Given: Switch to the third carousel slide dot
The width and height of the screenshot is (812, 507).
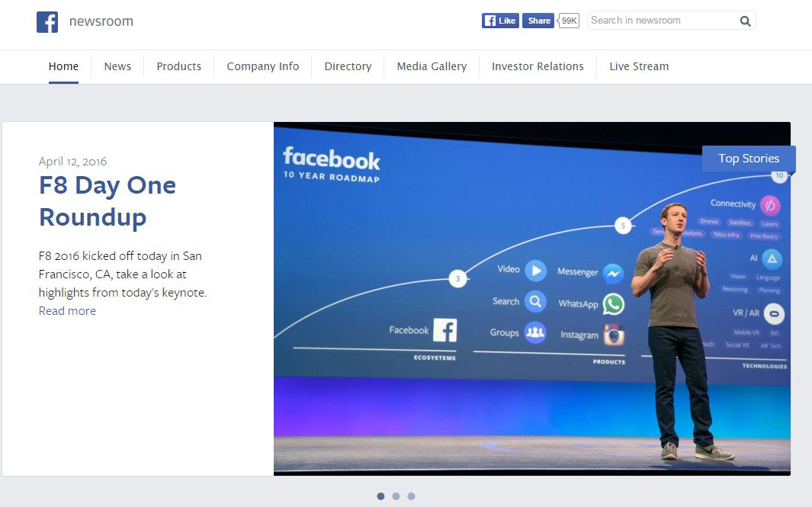Looking at the screenshot, I should tap(411, 496).
